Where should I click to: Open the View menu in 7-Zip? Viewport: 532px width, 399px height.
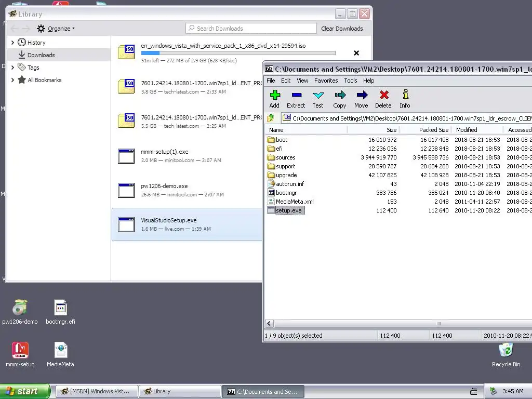pyautogui.click(x=302, y=81)
